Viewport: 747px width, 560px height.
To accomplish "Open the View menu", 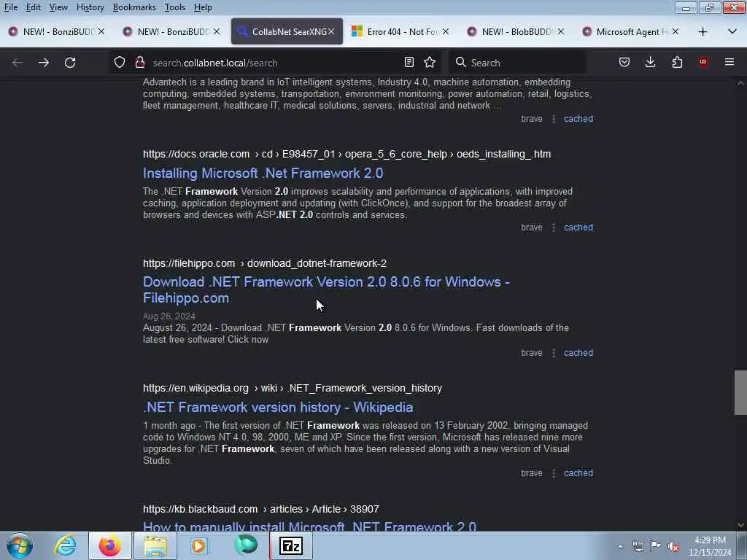I will (58, 7).
